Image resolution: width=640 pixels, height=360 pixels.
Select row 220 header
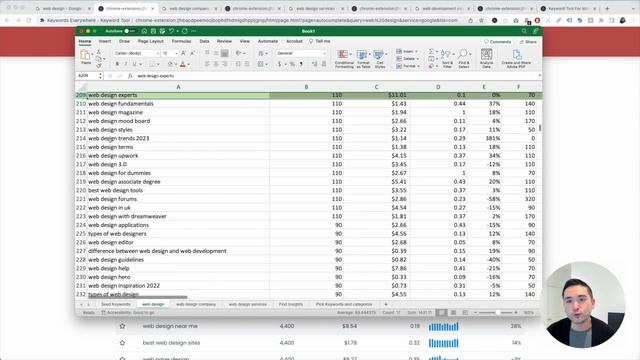click(81, 191)
